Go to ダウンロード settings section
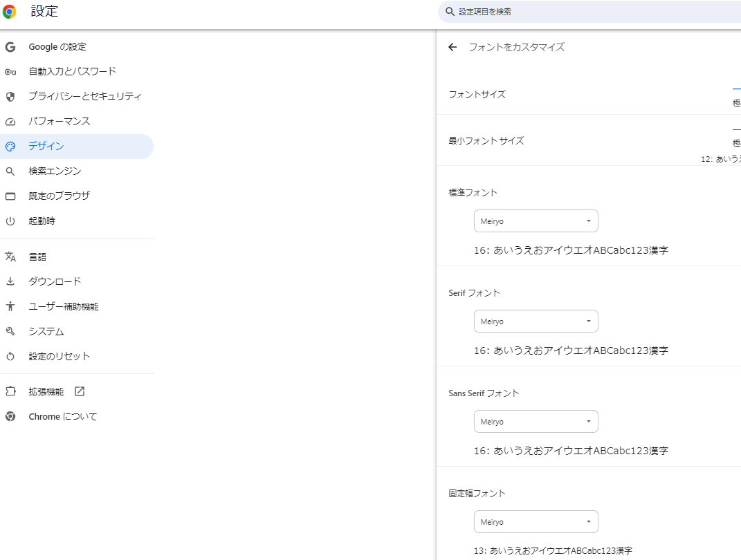741x560 pixels. 55,282
